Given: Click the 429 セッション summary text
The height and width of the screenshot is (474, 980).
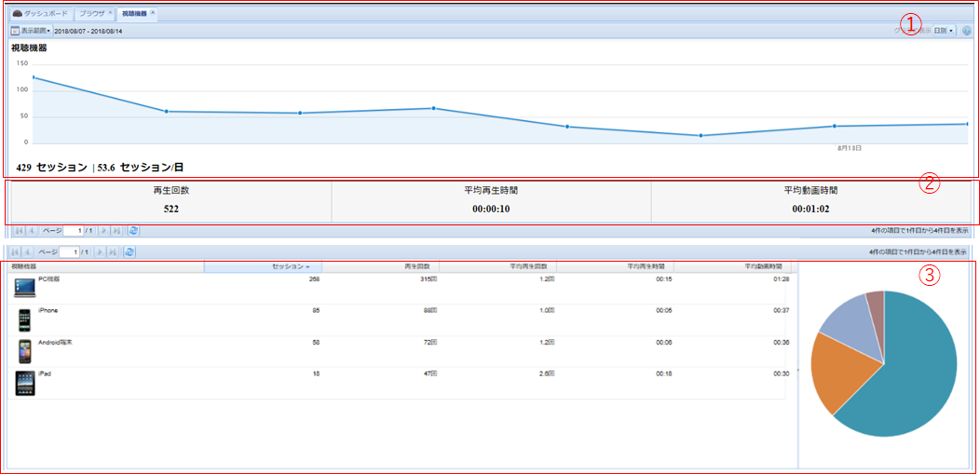Looking at the screenshot, I should pos(52,168).
